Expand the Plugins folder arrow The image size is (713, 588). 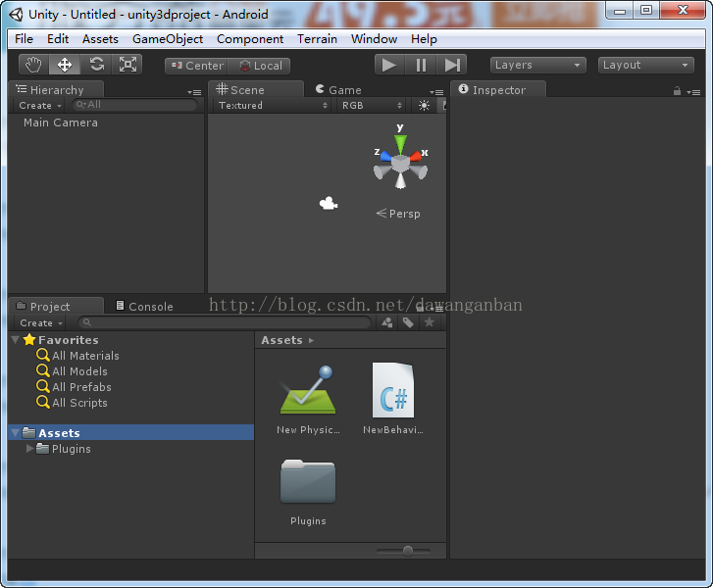30,449
